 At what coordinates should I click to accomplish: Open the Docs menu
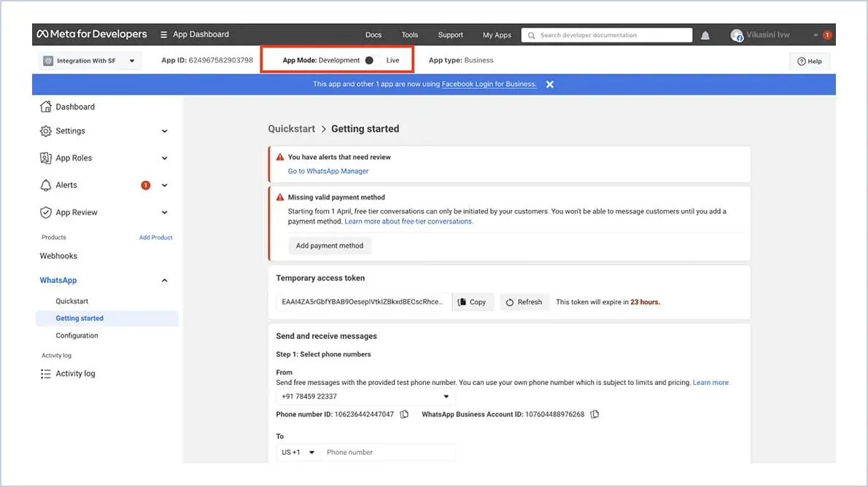pos(373,35)
